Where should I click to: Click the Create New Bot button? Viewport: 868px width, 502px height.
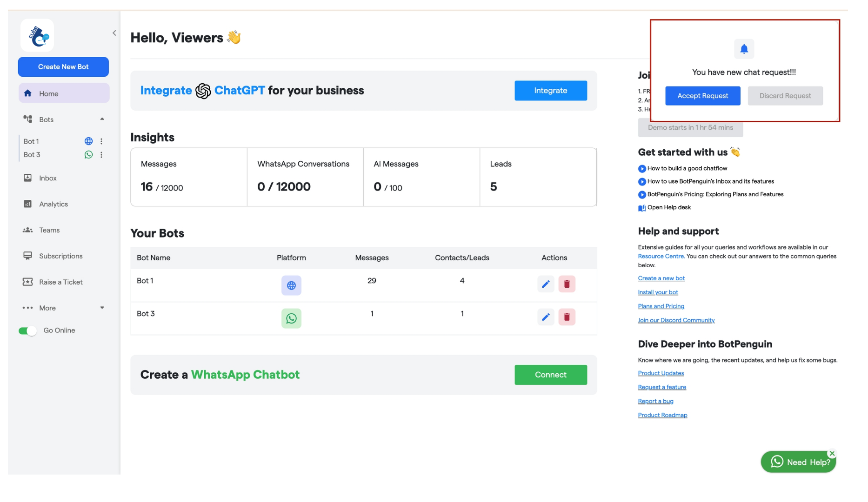(63, 67)
